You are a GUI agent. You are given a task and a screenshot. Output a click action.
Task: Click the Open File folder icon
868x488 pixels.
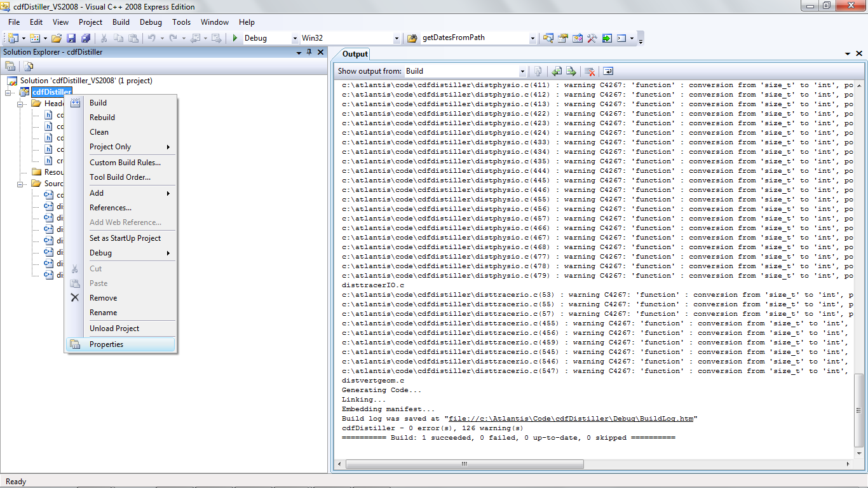[x=57, y=38]
